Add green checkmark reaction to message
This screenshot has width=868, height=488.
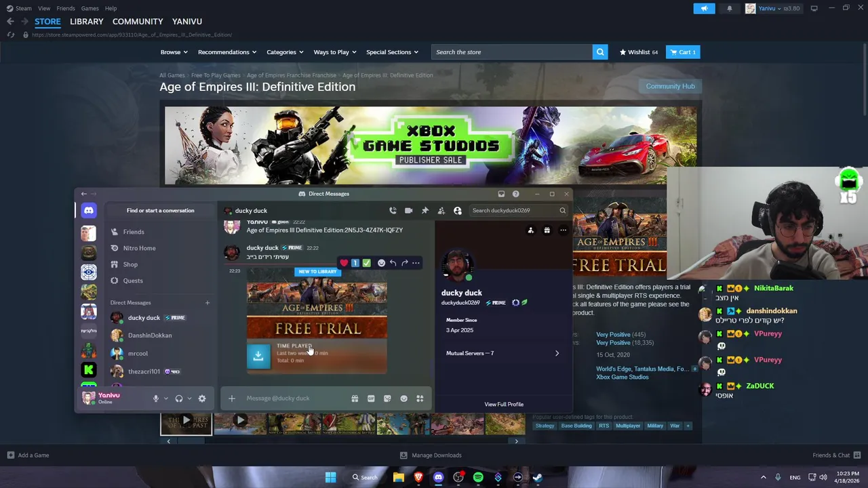coord(366,263)
